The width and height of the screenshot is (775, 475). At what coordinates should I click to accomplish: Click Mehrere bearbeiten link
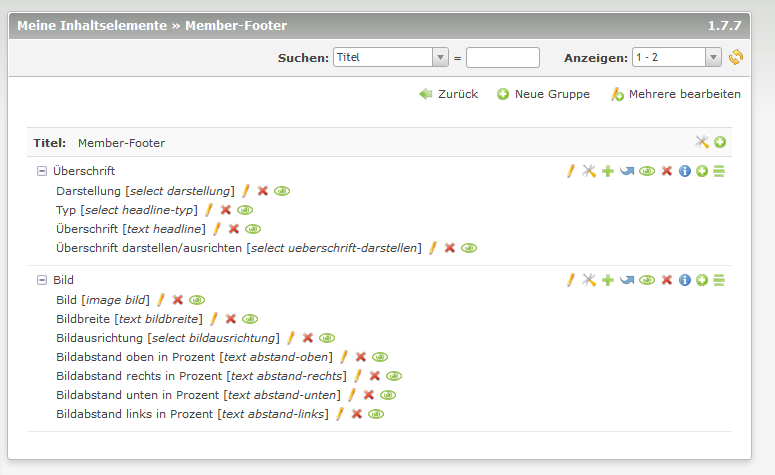tap(676, 94)
